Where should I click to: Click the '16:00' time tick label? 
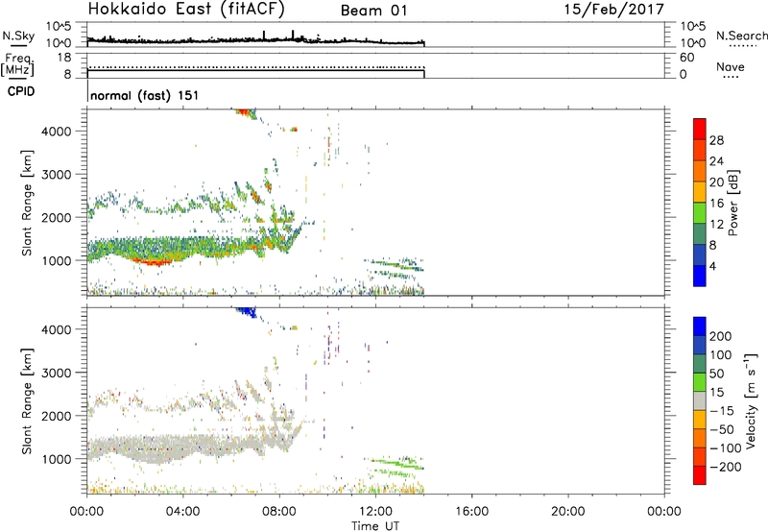click(471, 512)
